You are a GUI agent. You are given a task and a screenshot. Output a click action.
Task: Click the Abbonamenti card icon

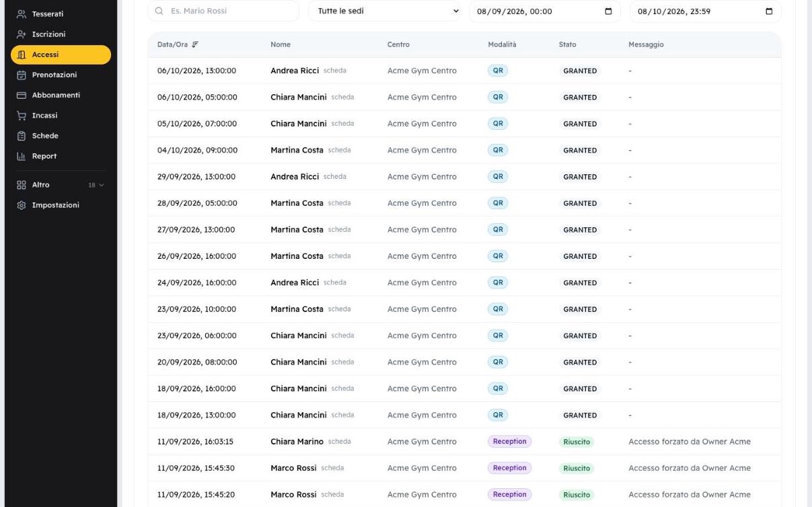(x=22, y=95)
